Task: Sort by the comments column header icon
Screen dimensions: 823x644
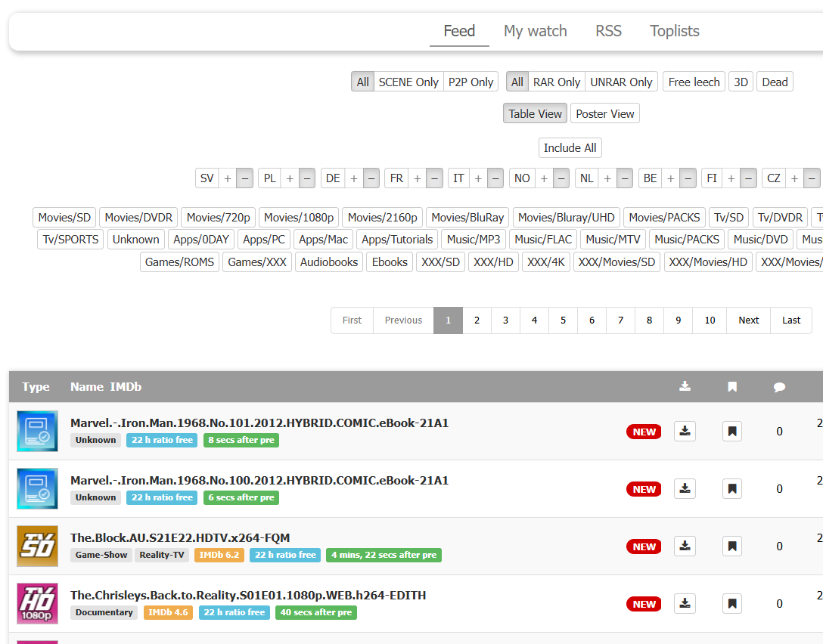Action: pyautogui.click(x=779, y=387)
